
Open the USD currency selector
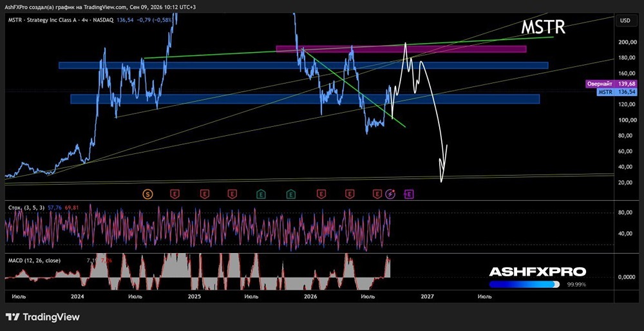pyautogui.click(x=627, y=20)
